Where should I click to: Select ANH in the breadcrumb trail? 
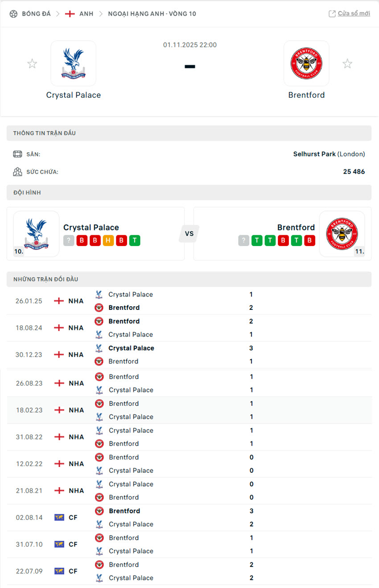(87, 13)
